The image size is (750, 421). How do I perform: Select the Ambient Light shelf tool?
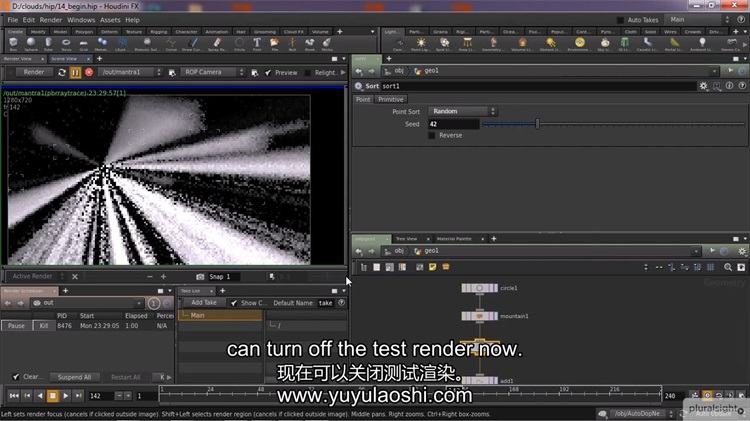(702, 44)
